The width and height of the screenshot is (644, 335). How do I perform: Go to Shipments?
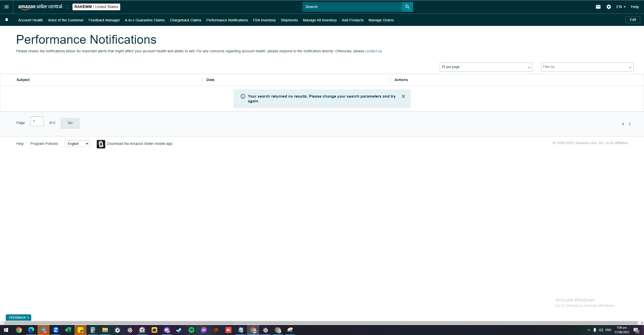[289, 20]
